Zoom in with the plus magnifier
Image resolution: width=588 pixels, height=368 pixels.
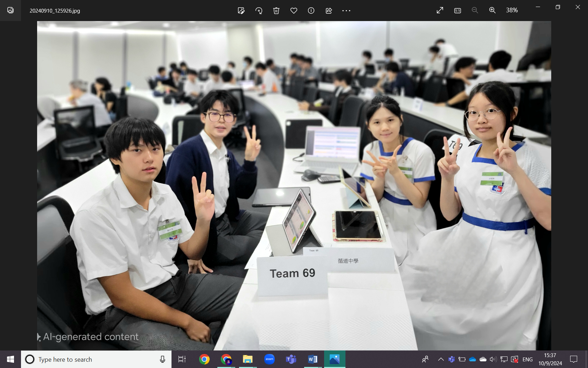(x=492, y=10)
